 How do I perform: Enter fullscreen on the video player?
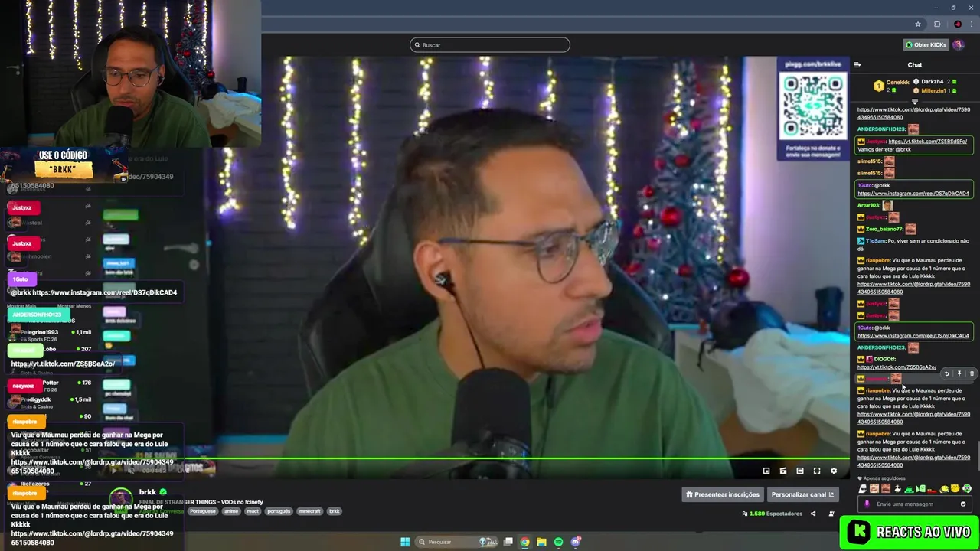click(x=817, y=471)
